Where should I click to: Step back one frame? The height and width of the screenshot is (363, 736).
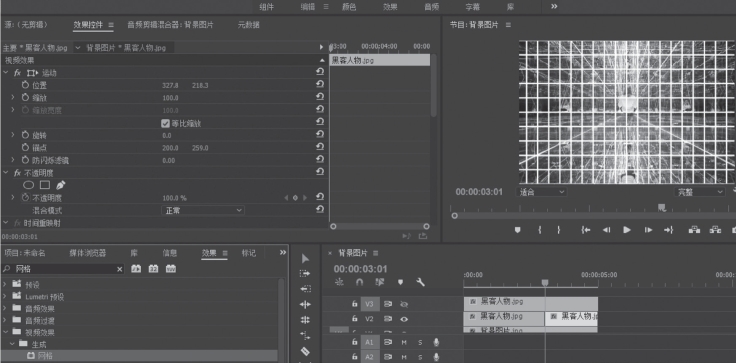[x=606, y=230]
